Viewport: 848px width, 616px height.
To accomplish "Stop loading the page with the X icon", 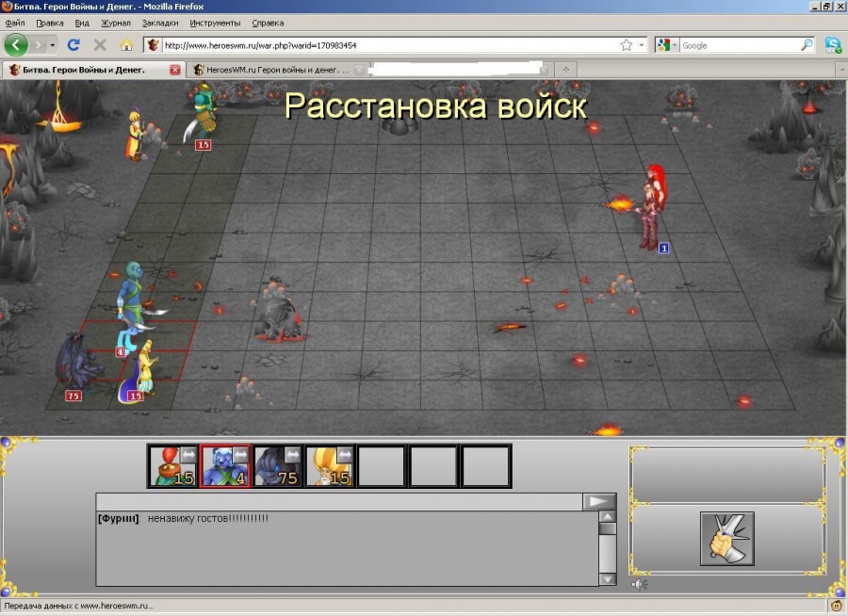I will [100, 45].
